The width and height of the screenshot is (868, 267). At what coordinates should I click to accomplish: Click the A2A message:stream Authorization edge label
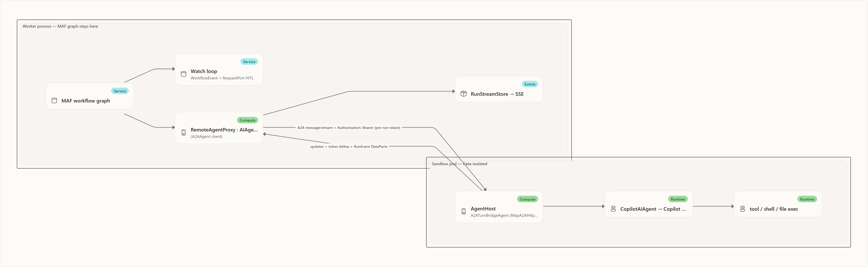tap(349, 128)
